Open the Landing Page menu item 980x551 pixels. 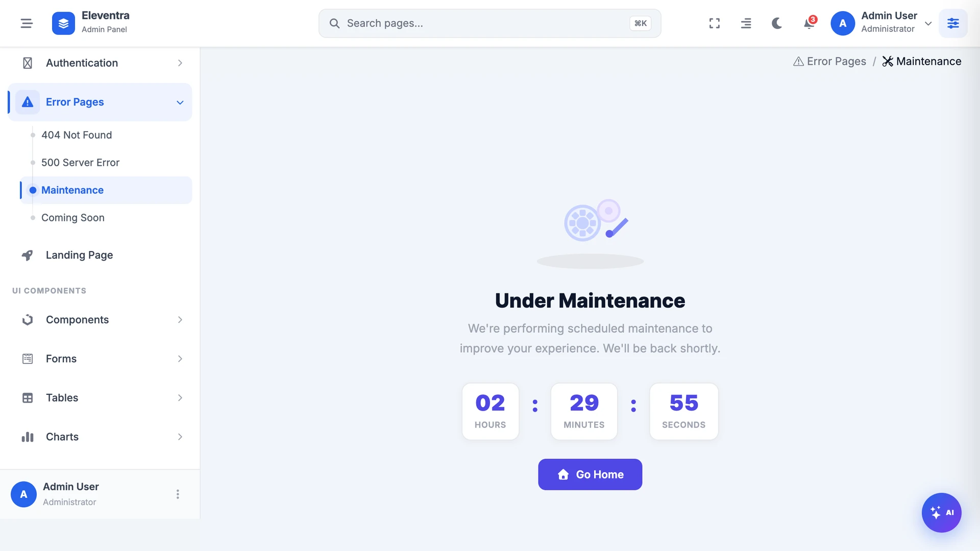point(100,255)
